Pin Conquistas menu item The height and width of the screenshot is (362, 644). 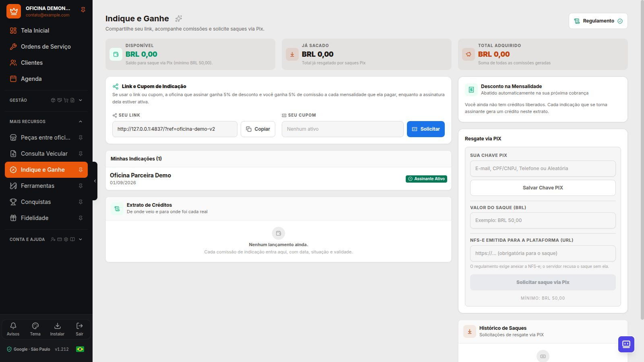click(80, 202)
